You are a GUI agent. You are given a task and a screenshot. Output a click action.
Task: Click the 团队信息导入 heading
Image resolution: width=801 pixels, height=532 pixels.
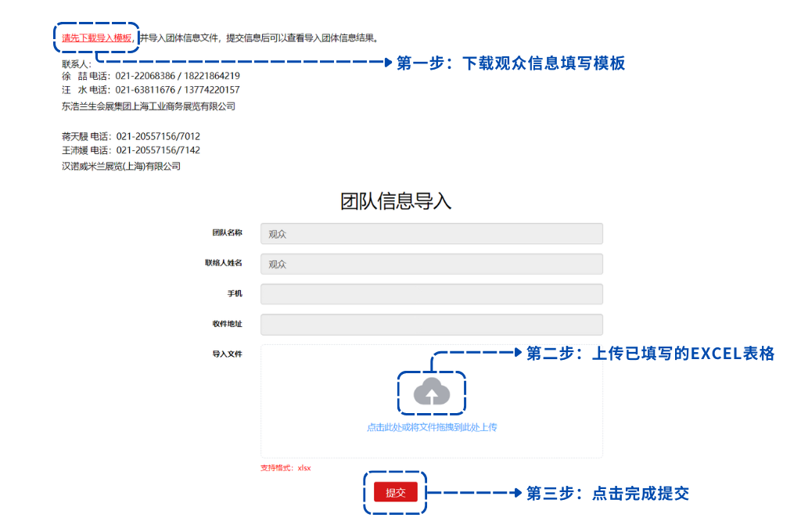[396, 201]
